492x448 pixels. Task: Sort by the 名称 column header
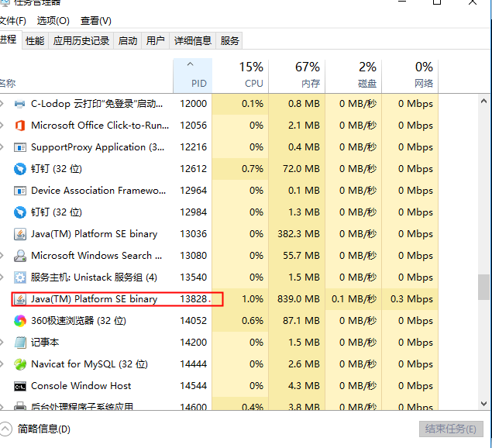[x=86, y=75]
